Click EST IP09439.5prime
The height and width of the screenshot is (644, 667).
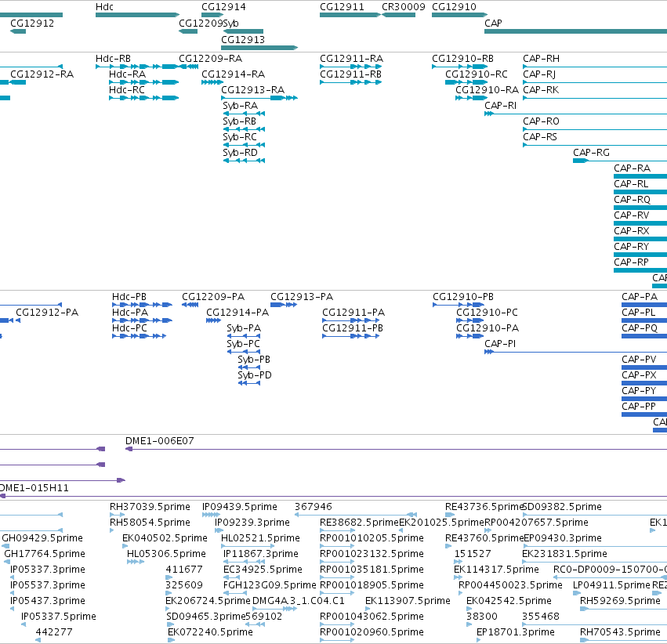pyautogui.click(x=211, y=515)
